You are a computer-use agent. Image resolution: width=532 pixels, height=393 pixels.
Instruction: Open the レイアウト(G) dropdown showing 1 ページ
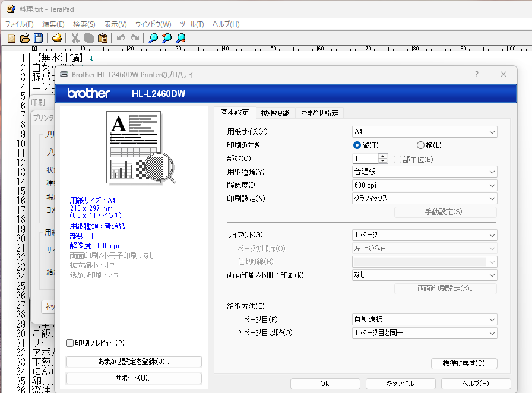pyautogui.click(x=425, y=235)
